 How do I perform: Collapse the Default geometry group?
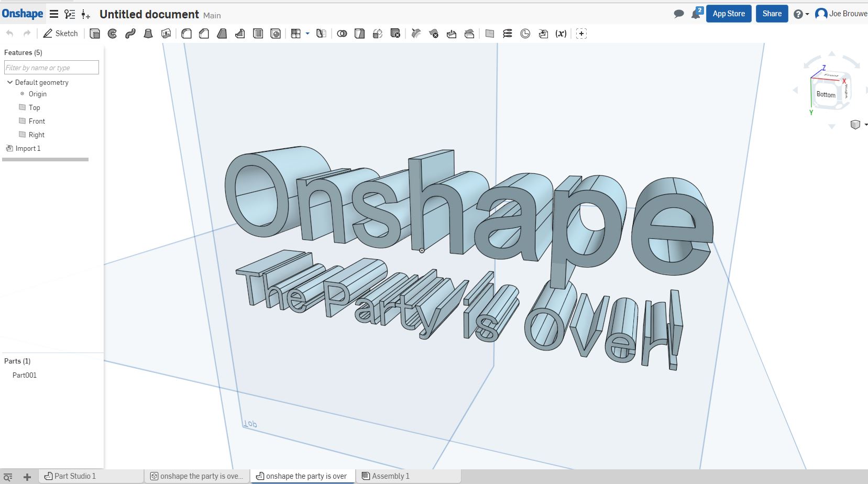pos(9,82)
